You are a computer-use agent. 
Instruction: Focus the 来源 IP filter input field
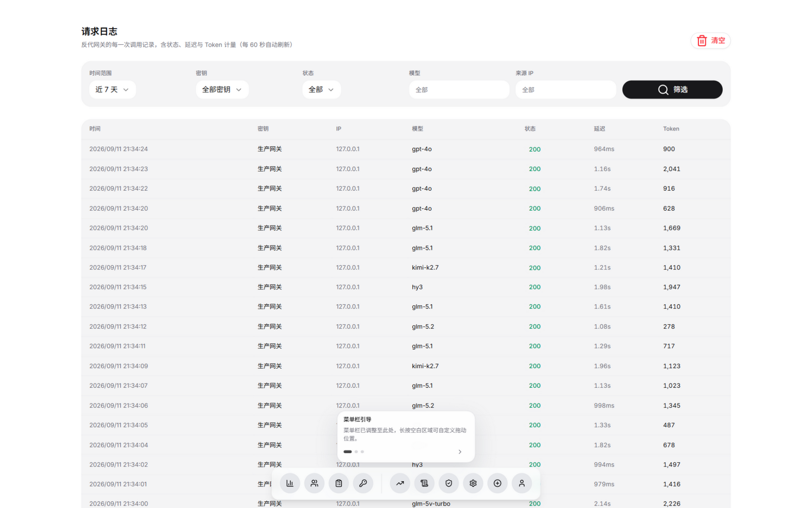[566, 89]
